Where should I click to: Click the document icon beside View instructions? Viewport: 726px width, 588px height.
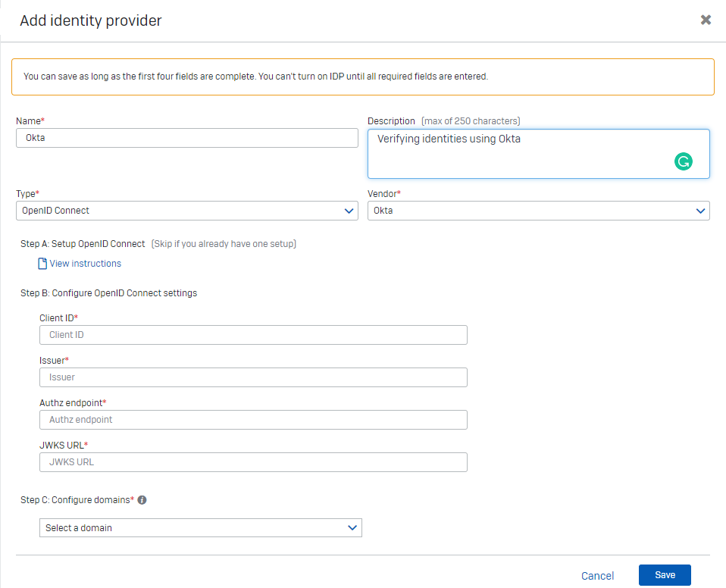(x=42, y=264)
